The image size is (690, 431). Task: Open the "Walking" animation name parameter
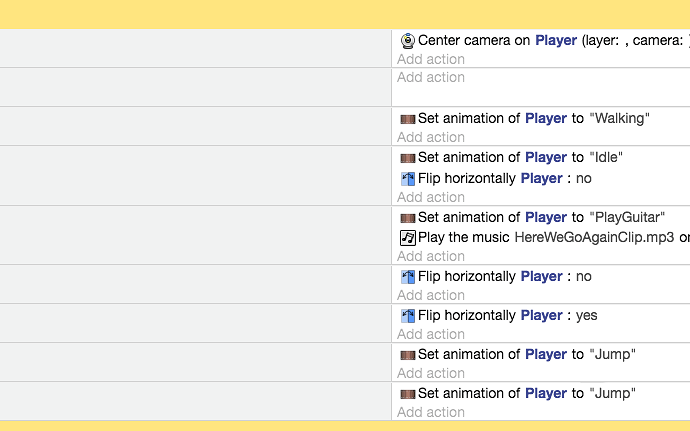619,118
